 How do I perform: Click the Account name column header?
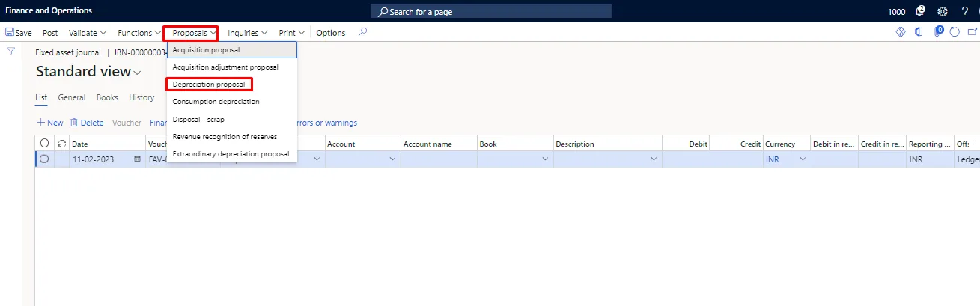tap(439, 144)
